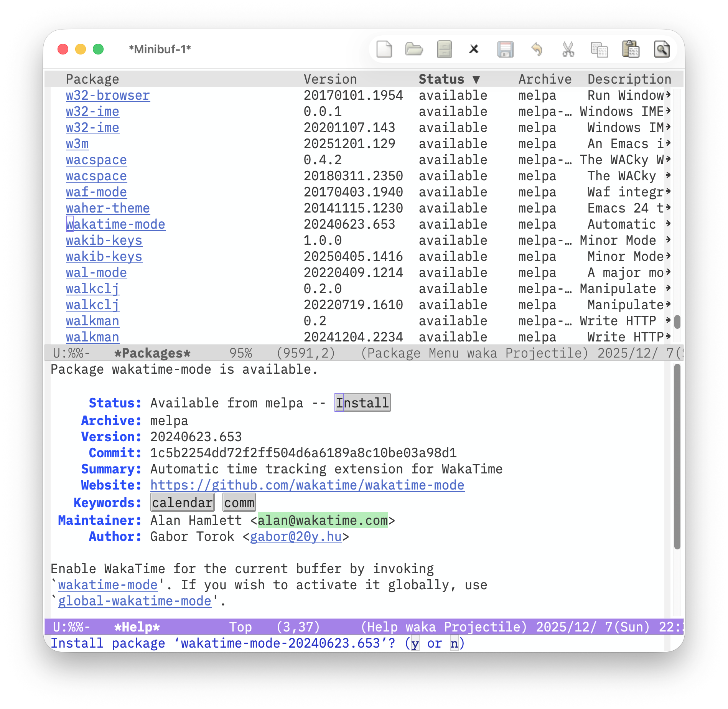Sort by the Package column header
The height and width of the screenshot is (709, 728).
tap(92, 79)
